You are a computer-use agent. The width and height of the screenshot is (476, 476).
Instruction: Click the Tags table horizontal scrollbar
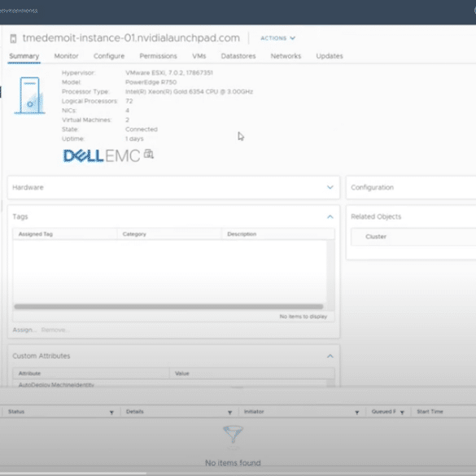pyautogui.click(x=168, y=307)
